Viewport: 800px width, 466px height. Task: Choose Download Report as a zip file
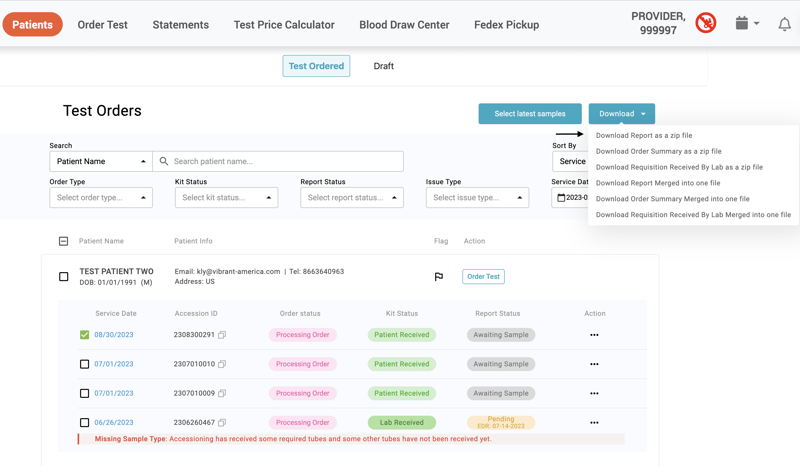(644, 135)
